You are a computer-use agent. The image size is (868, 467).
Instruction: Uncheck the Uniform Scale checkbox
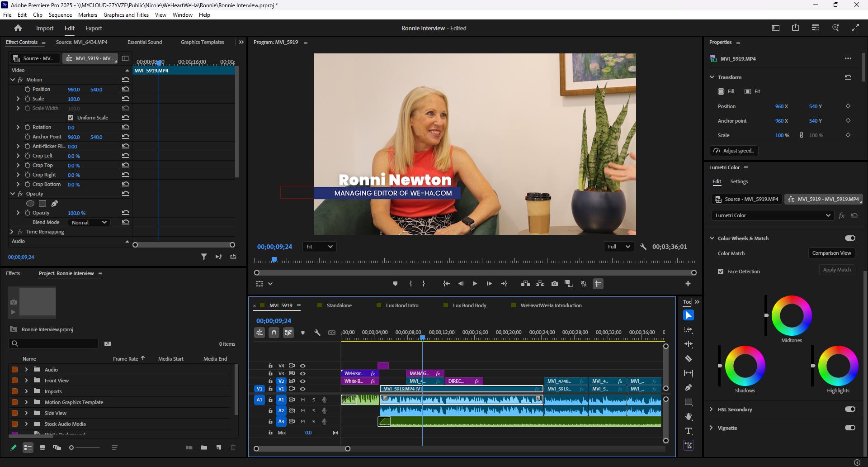click(x=71, y=118)
